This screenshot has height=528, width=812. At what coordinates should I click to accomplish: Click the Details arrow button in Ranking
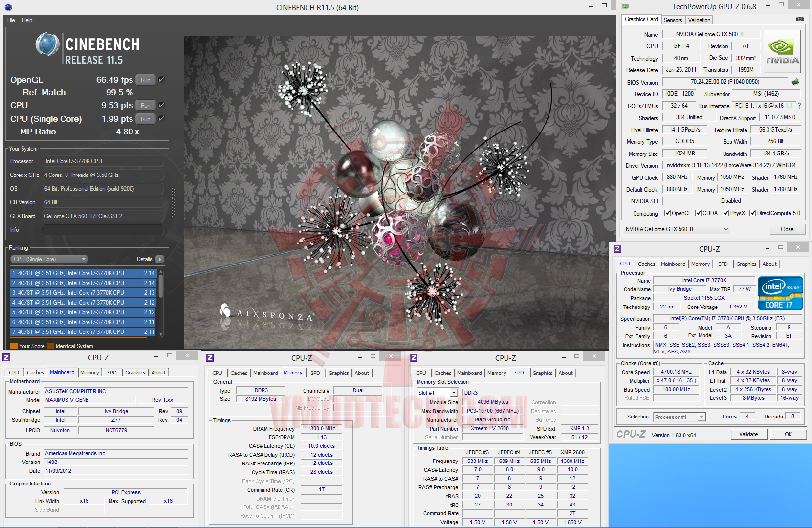click(160, 259)
